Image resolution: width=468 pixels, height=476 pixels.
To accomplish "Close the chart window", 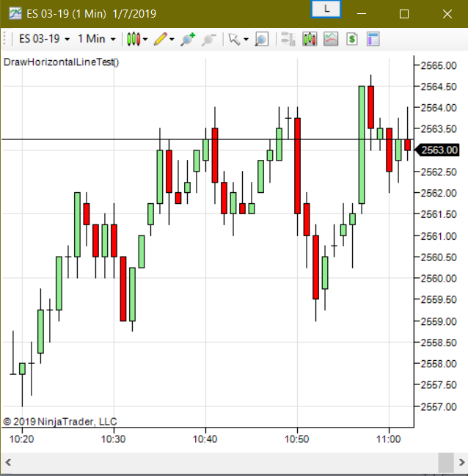I will point(447,14).
